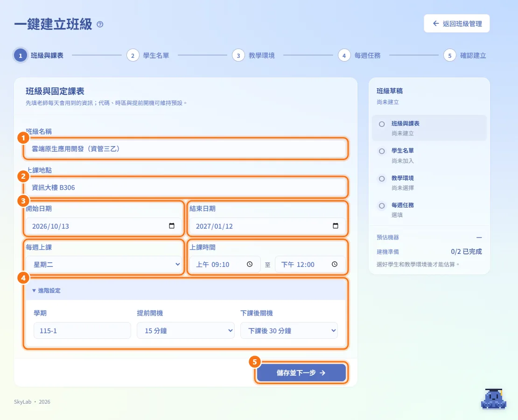This screenshot has width=518, height=420.
Task: Open the 下課後關機 dropdown showing 下課後 30 分鐘
Action: click(289, 330)
